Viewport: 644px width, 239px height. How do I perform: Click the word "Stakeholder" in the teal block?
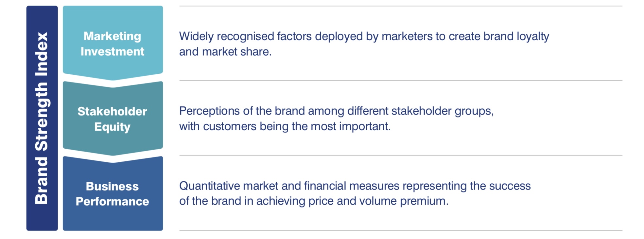click(112, 111)
